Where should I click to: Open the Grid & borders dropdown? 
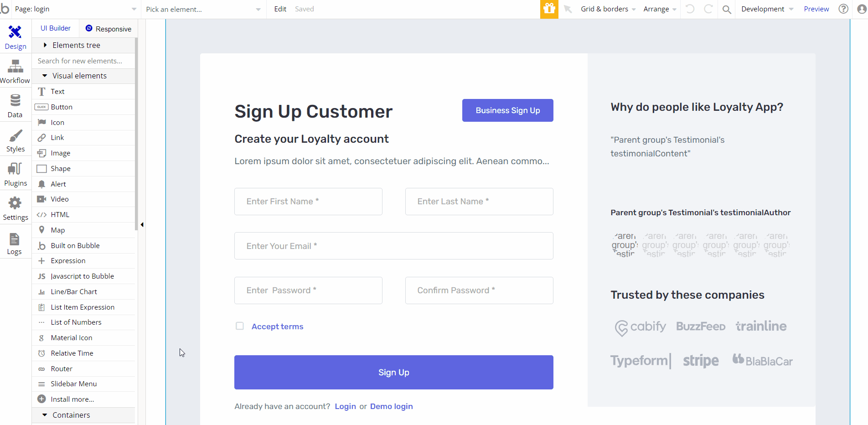(608, 9)
